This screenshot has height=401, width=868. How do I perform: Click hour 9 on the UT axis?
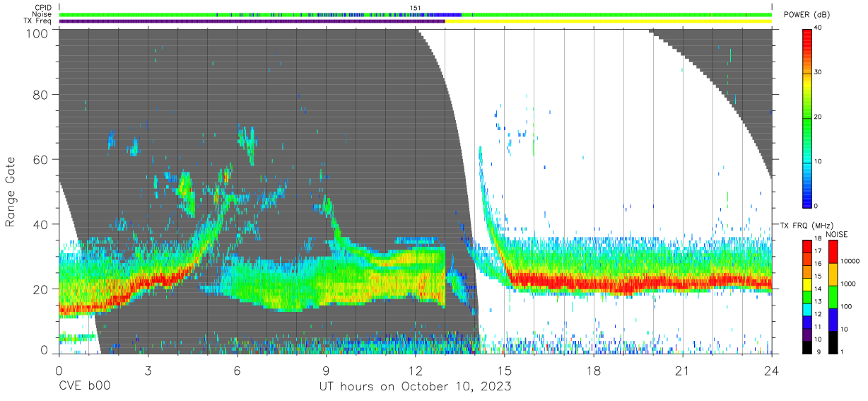[x=327, y=371]
